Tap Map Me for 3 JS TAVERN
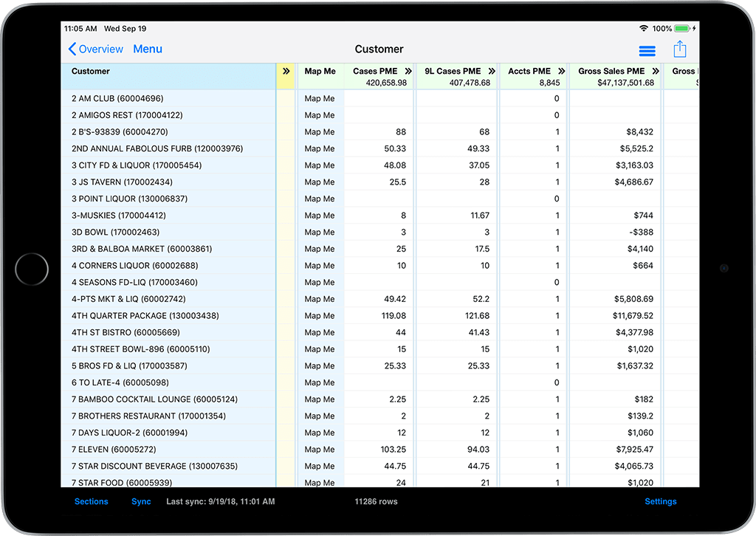This screenshot has width=756, height=536. (x=320, y=182)
